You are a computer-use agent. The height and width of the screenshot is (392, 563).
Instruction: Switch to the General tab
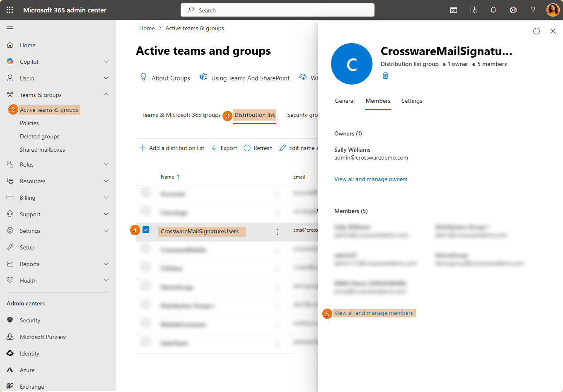(345, 101)
